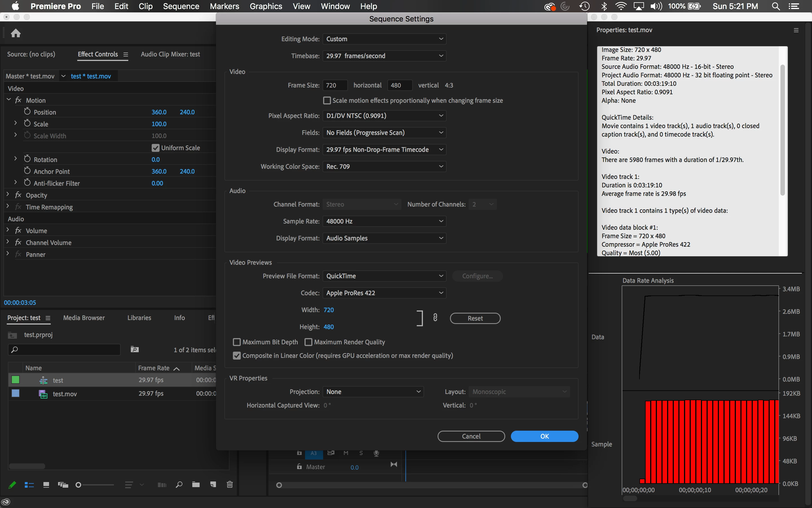Open the preview Codec dropdown

(x=384, y=293)
